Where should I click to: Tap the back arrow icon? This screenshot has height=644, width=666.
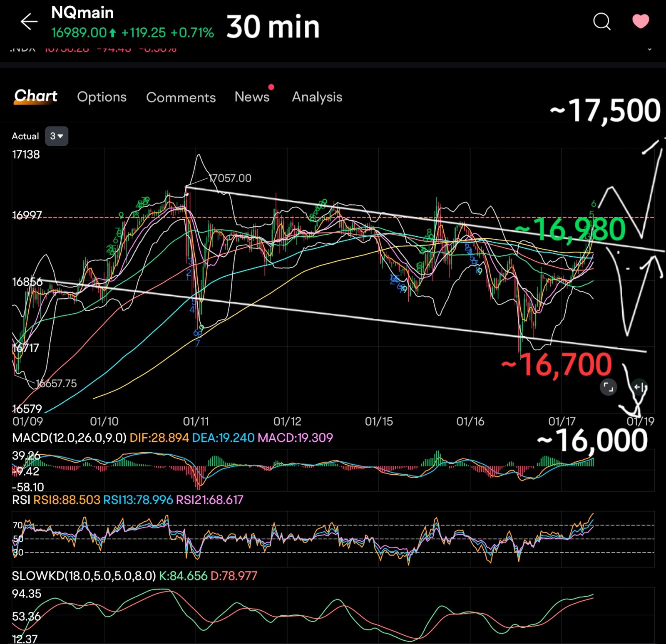(x=29, y=22)
